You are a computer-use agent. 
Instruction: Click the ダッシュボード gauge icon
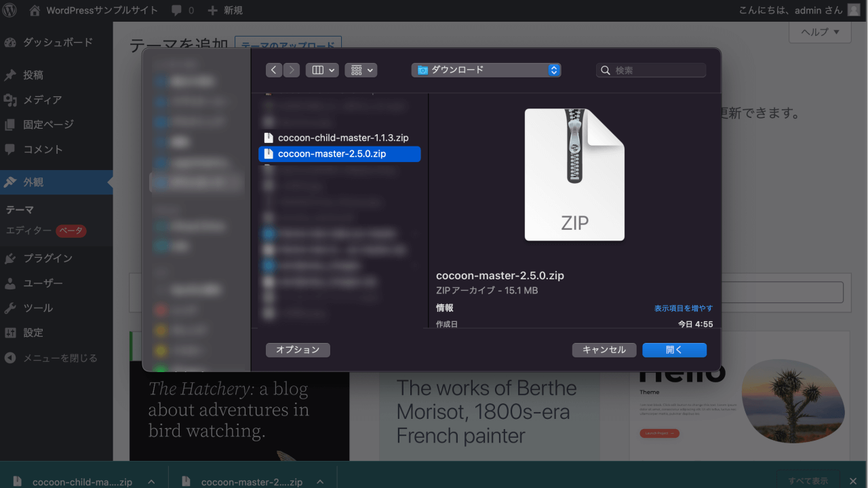[10, 42]
